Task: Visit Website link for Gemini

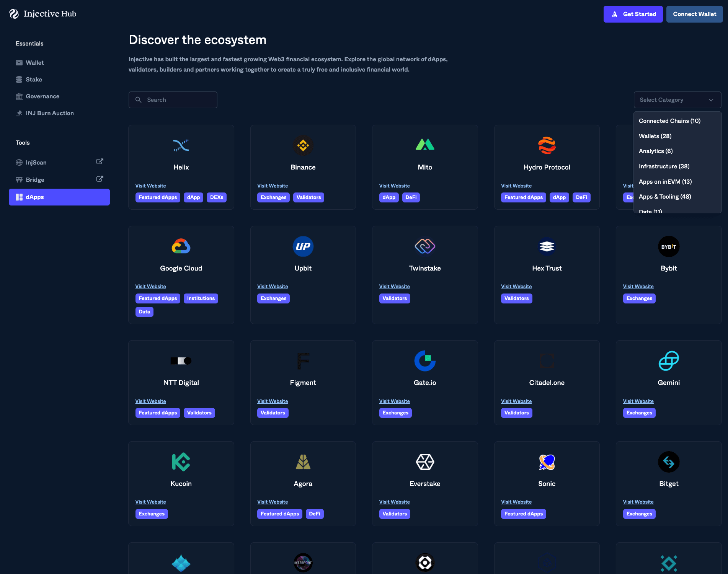Action: [x=638, y=401]
